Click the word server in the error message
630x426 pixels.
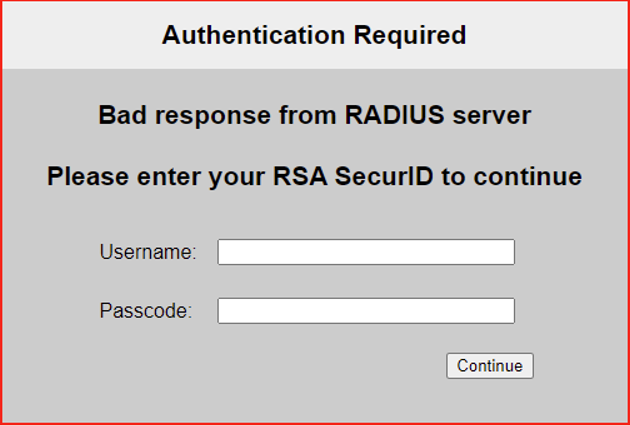click(492, 115)
